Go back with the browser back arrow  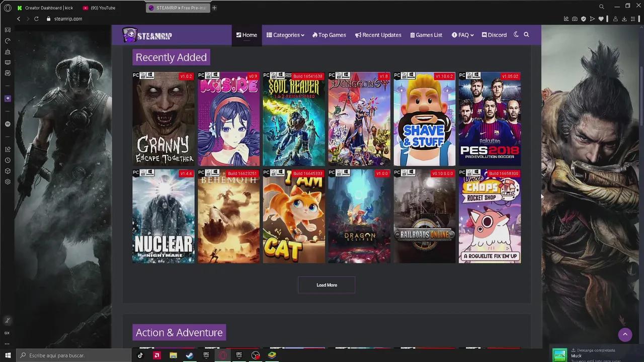pyautogui.click(x=19, y=19)
